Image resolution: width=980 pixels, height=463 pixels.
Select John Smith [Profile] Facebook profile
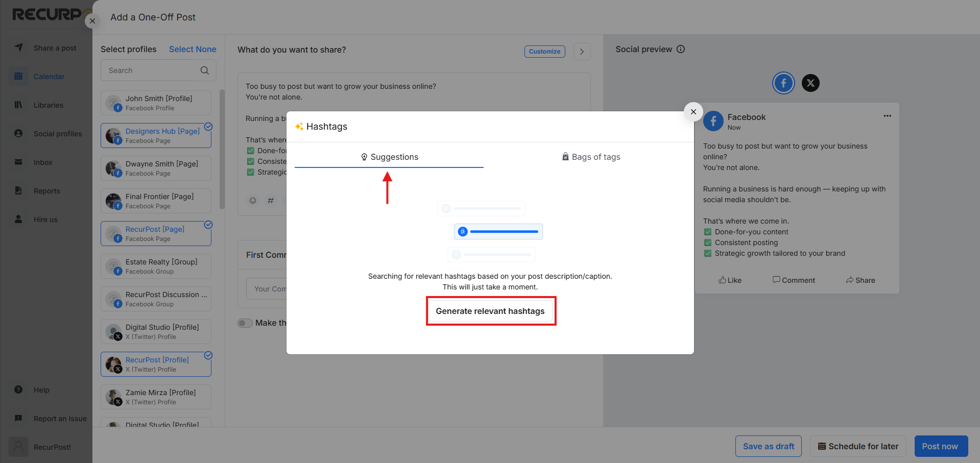click(x=156, y=103)
